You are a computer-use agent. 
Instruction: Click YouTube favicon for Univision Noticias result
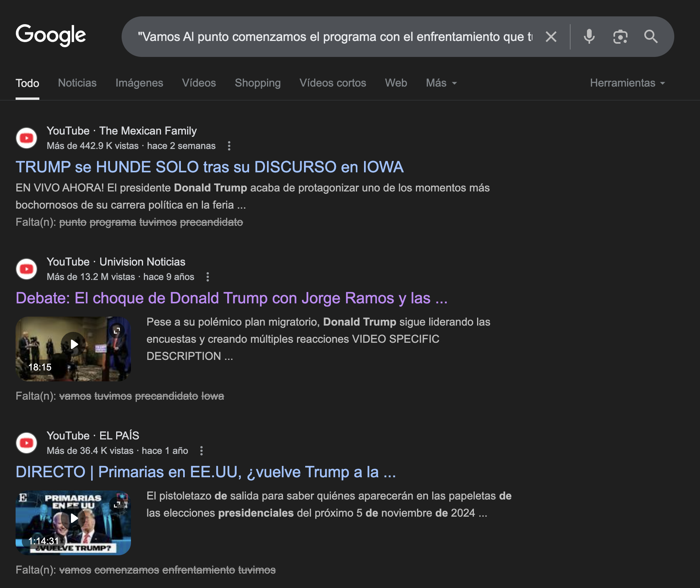tap(27, 269)
